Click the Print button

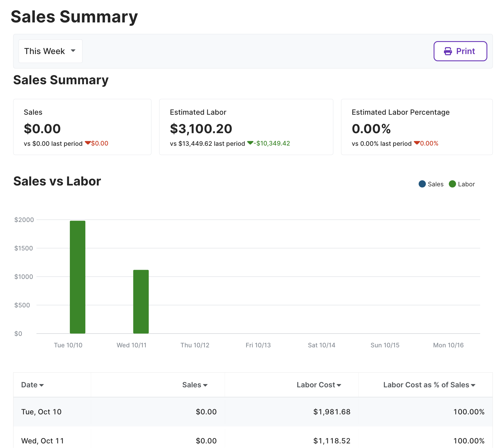click(x=460, y=51)
